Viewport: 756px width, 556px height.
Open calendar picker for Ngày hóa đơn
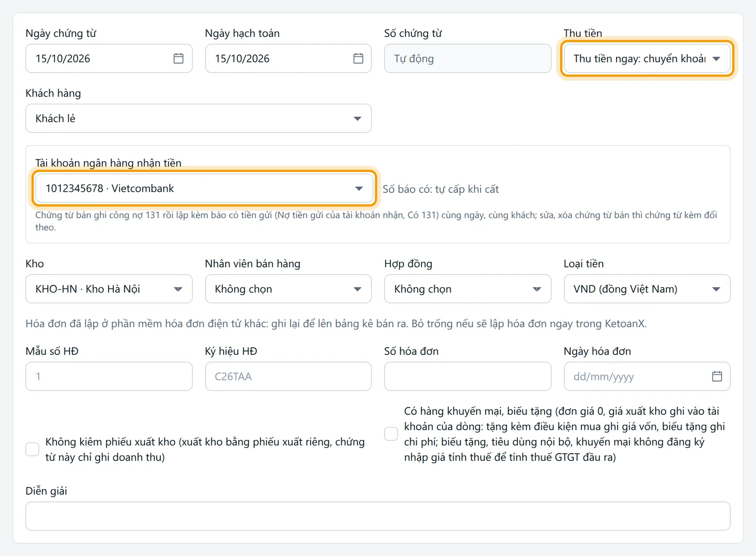pyautogui.click(x=717, y=376)
